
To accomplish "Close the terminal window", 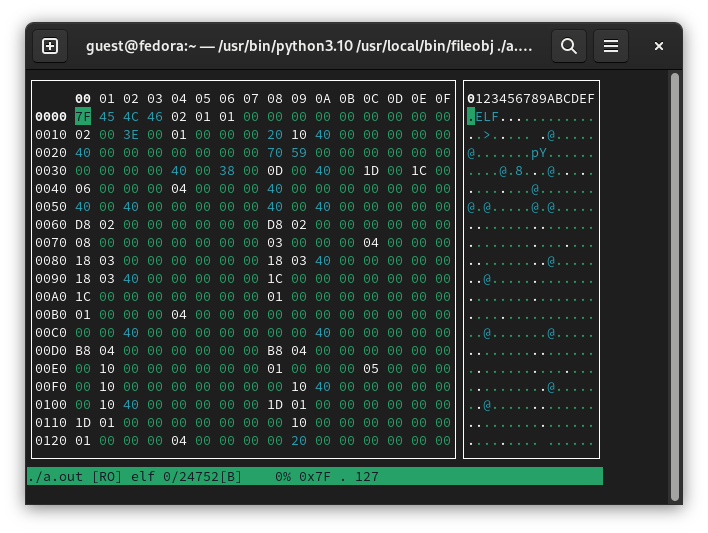I will [659, 46].
